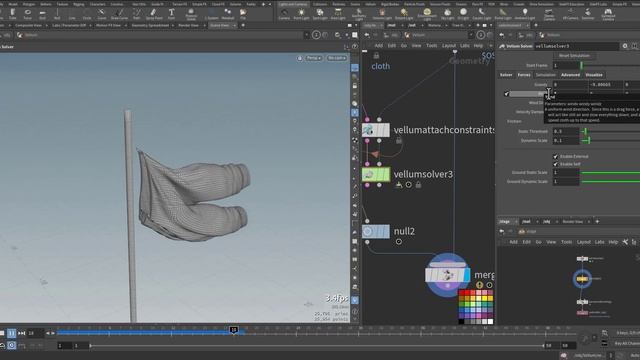The height and width of the screenshot is (360, 640).
Task: Open the Add menu in the network editor
Action: pos(378,46)
